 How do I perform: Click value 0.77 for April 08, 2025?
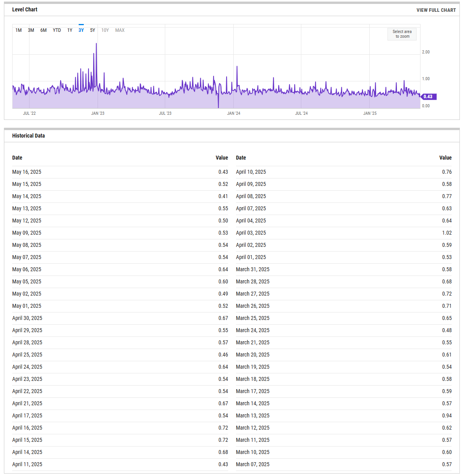[x=447, y=196]
